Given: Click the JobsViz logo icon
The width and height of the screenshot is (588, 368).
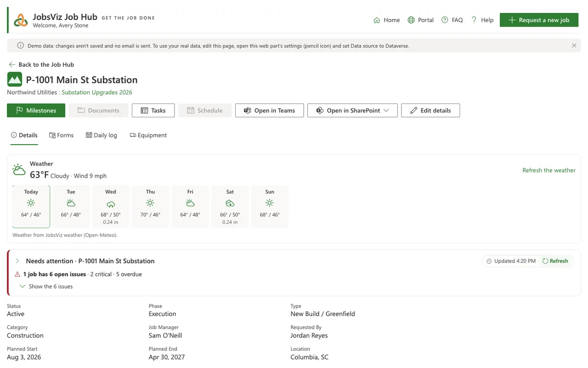Looking at the screenshot, I should click(x=21, y=20).
